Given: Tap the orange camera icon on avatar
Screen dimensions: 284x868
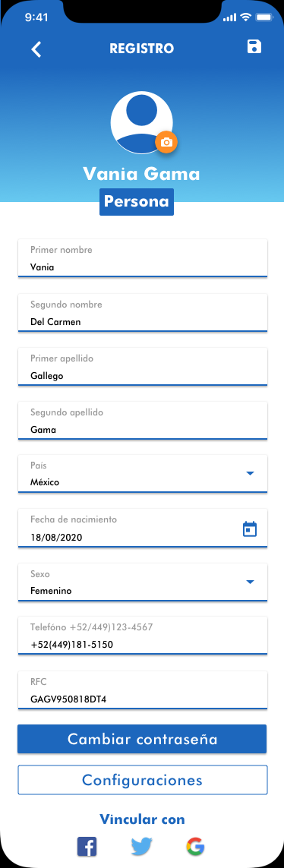Looking at the screenshot, I should click(166, 142).
